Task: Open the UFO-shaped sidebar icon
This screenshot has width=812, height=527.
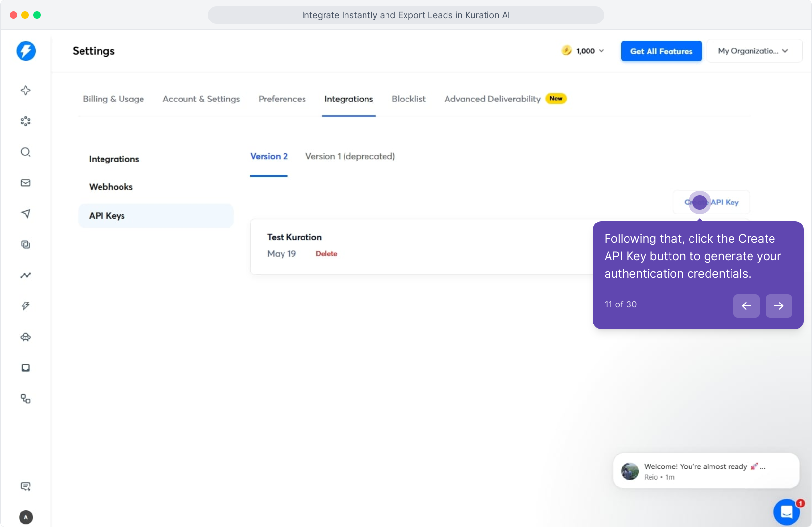Action: [26, 337]
